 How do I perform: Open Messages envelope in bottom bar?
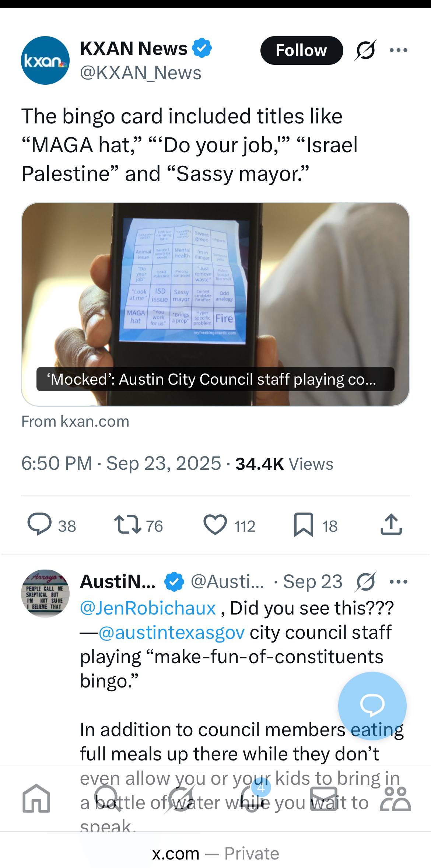pos(323,799)
